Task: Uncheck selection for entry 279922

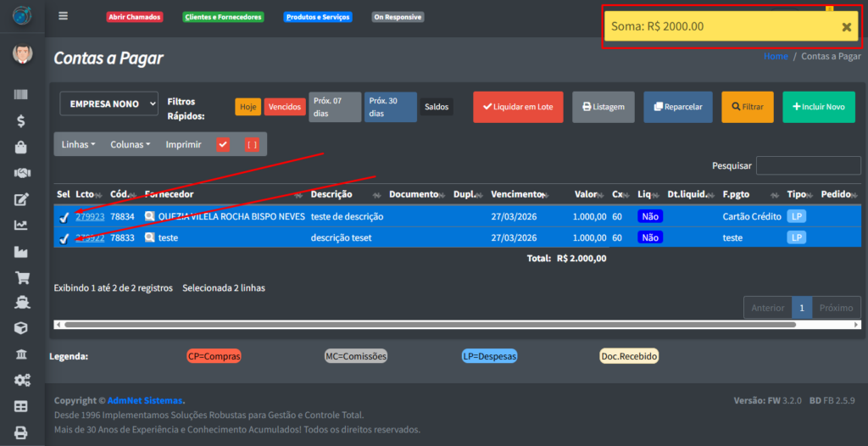Action: point(64,238)
